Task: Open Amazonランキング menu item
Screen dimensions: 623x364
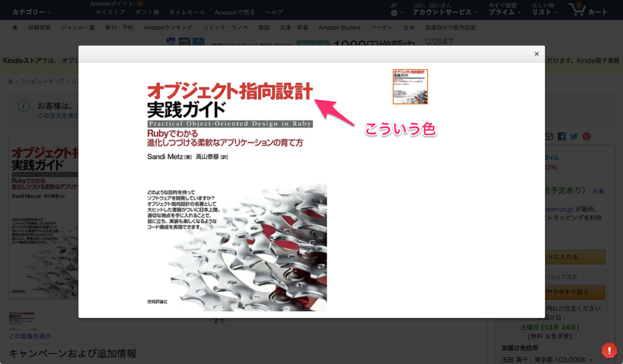Action: pos(168,27)
